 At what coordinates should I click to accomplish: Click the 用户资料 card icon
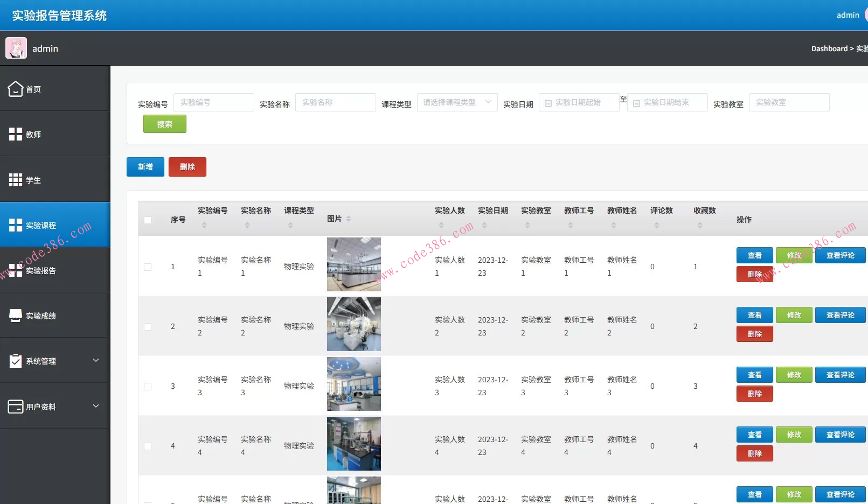coord(16,407)
